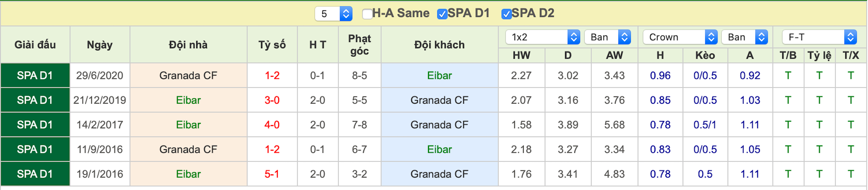Screen dimensions: 868x190
Task: Expand the Ban dropdown beside 1x2
Action: tap(607, 37)
